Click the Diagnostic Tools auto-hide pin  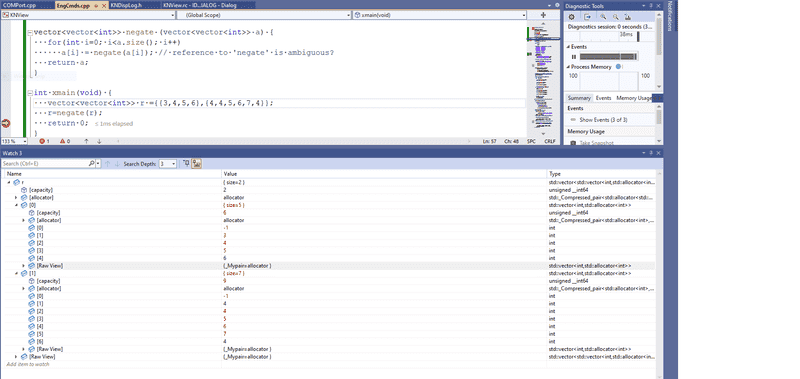point(652,6)
